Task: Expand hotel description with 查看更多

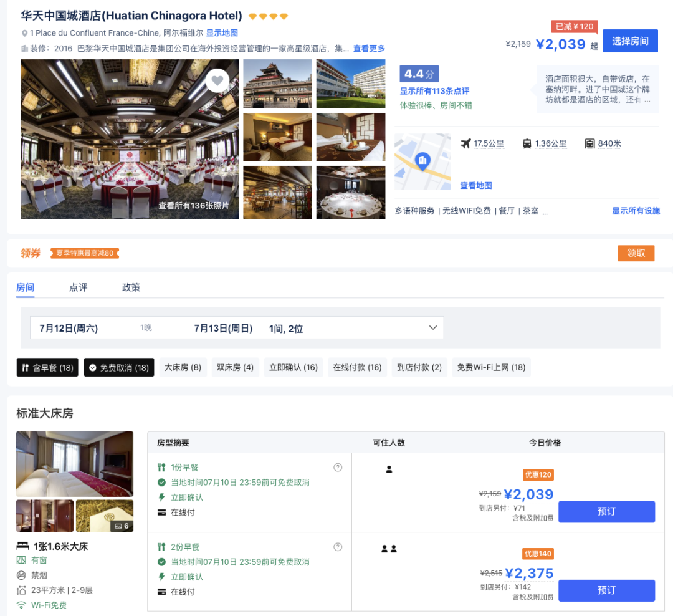Action: tap(369, 48)
